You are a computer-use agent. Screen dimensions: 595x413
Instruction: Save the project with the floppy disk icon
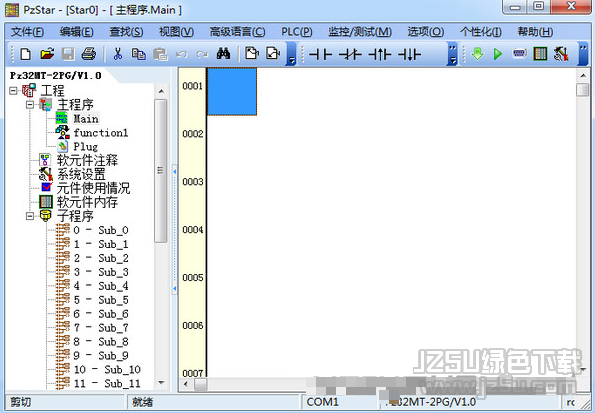click(x=68, y=54)
